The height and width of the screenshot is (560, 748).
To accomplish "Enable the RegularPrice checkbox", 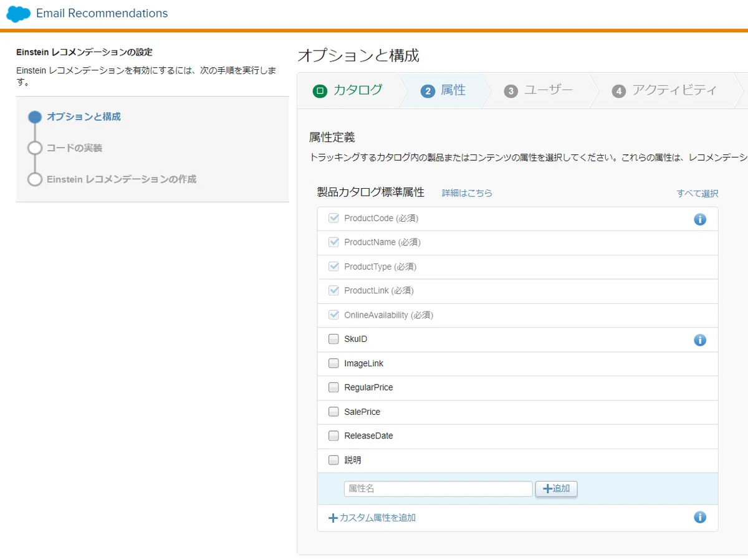I will coord(333,387).
